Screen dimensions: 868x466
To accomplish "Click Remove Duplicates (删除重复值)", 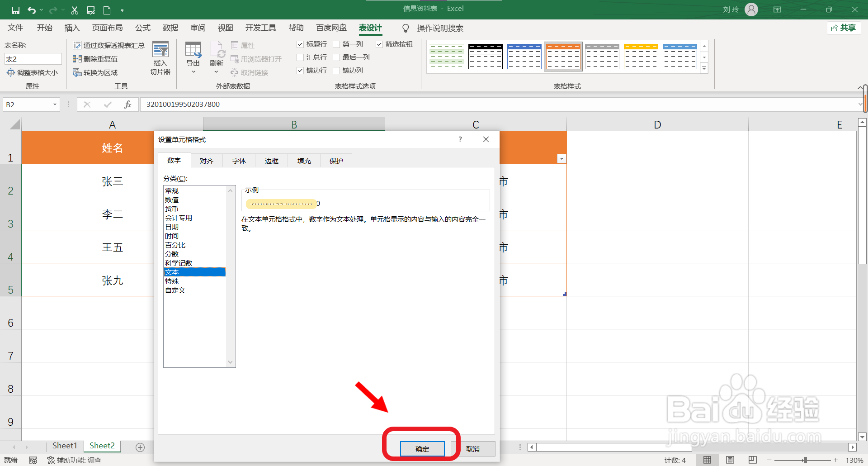I will (95, 59).
